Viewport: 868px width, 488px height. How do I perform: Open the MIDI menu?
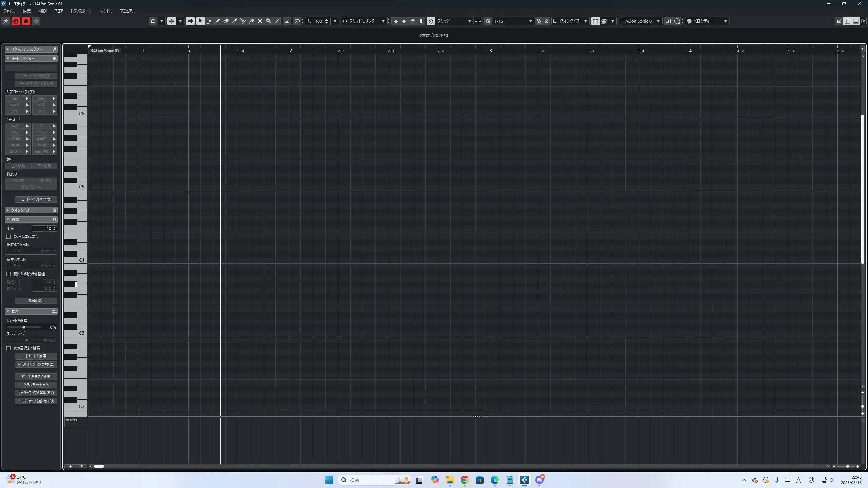click(42, 11)
